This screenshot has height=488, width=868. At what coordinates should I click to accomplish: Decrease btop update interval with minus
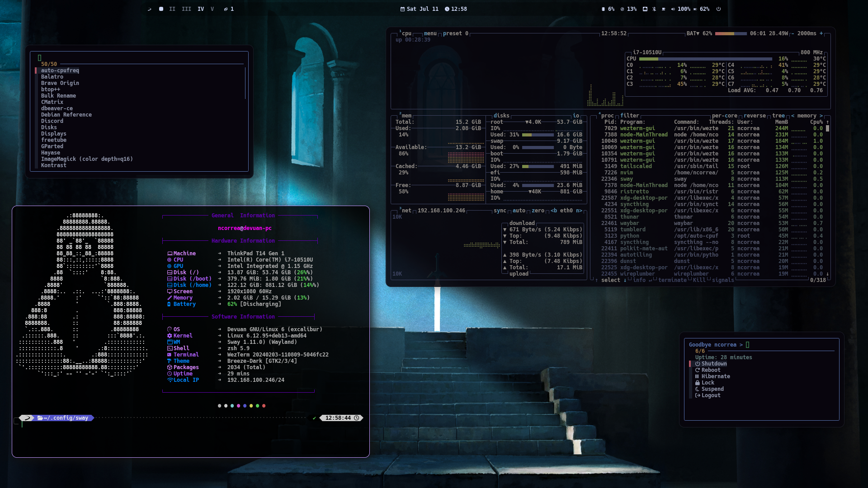pyautogui.click(x=793, y=33)
